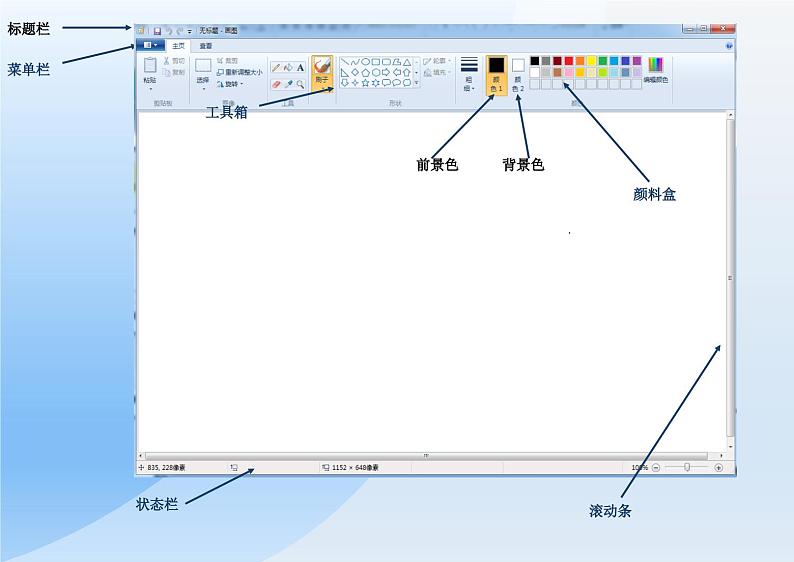Viewport: 794px width, 562px height.
Task: Open the line Size (粗细) dropdown
Action: (x=469, y=74)
